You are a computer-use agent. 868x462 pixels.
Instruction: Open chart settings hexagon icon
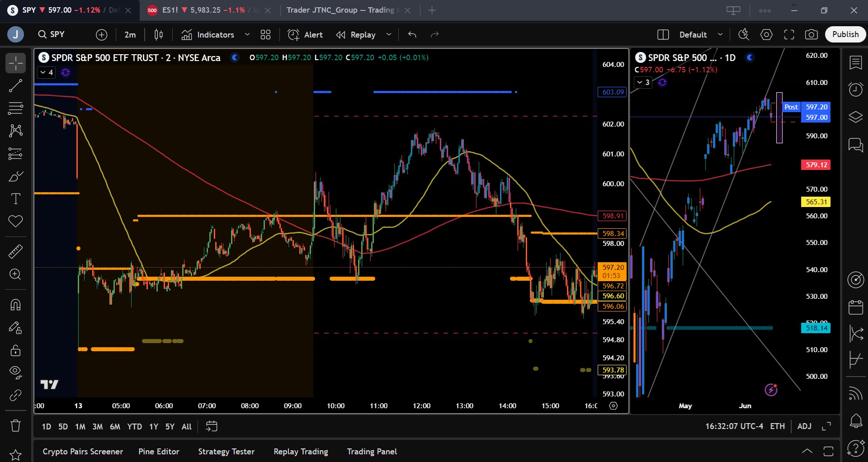coord(766,34)
